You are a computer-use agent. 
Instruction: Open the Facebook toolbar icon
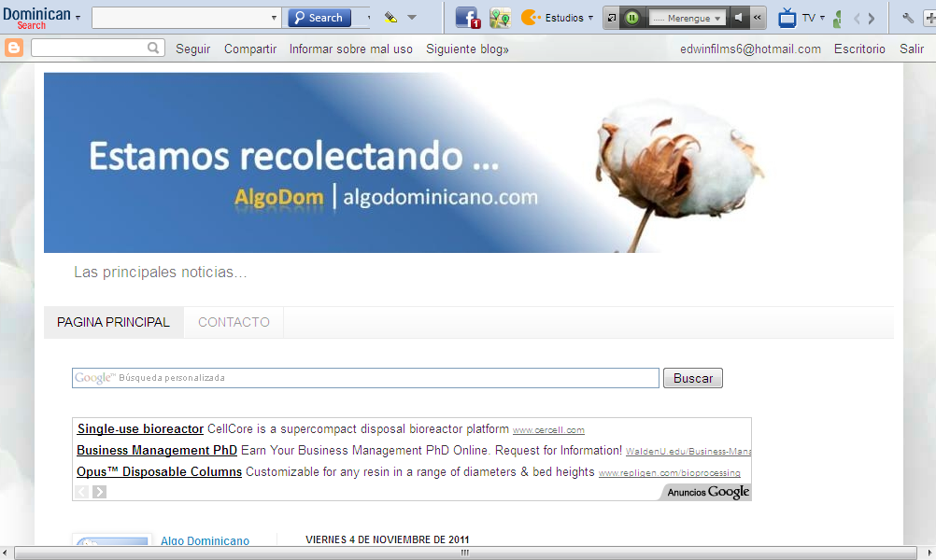tap(467, 18)
